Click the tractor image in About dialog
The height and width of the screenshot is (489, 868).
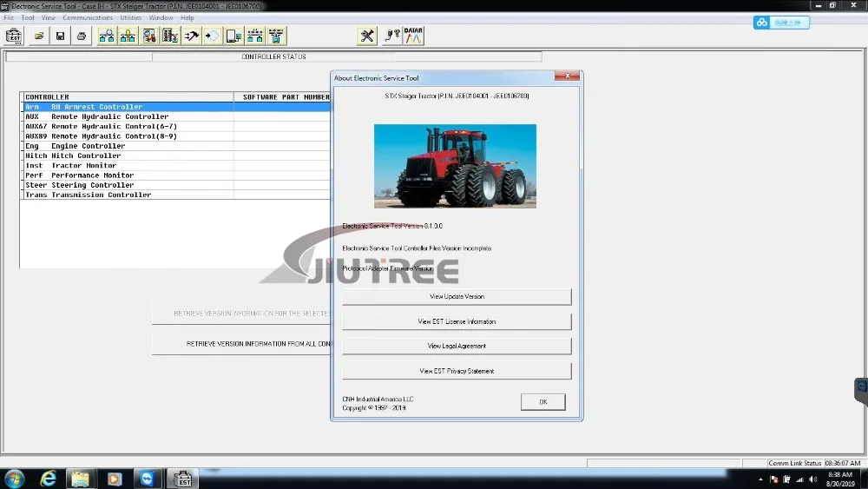point(455,166)
